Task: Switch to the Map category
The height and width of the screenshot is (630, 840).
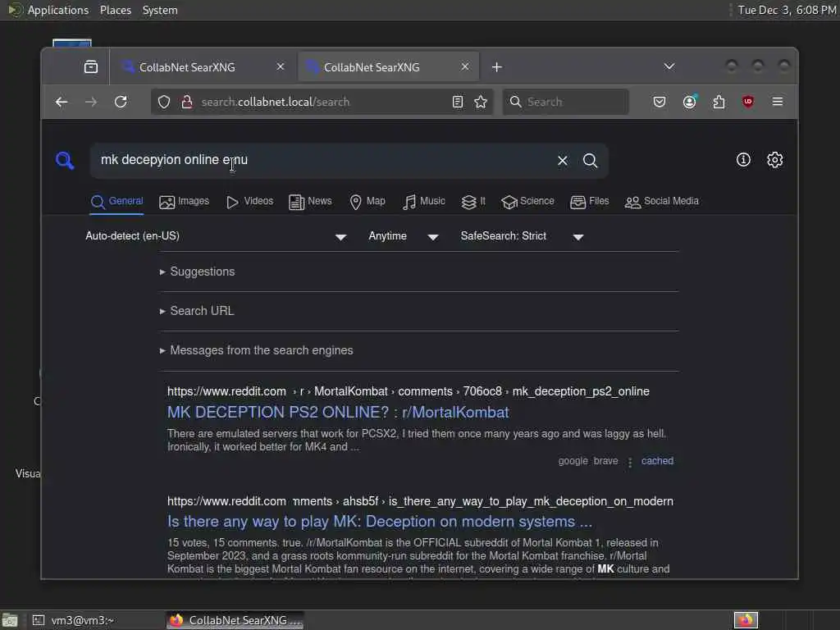Action: 367,202
